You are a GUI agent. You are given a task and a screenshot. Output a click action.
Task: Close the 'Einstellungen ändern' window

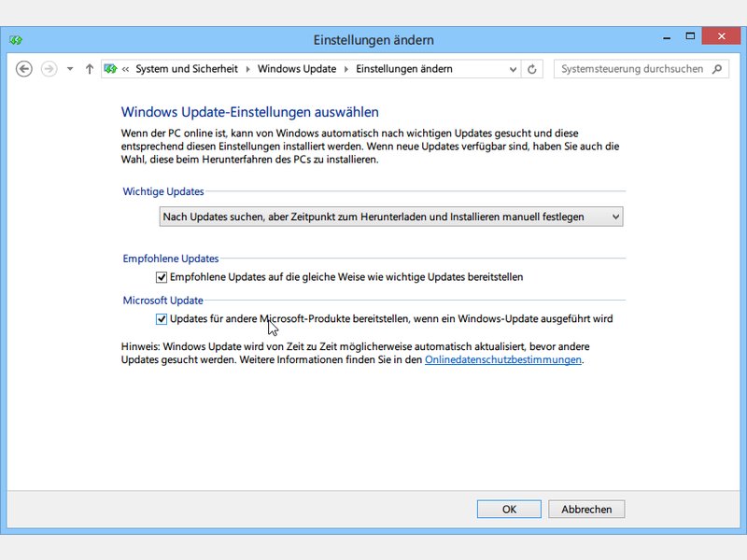tap(721, 36)
